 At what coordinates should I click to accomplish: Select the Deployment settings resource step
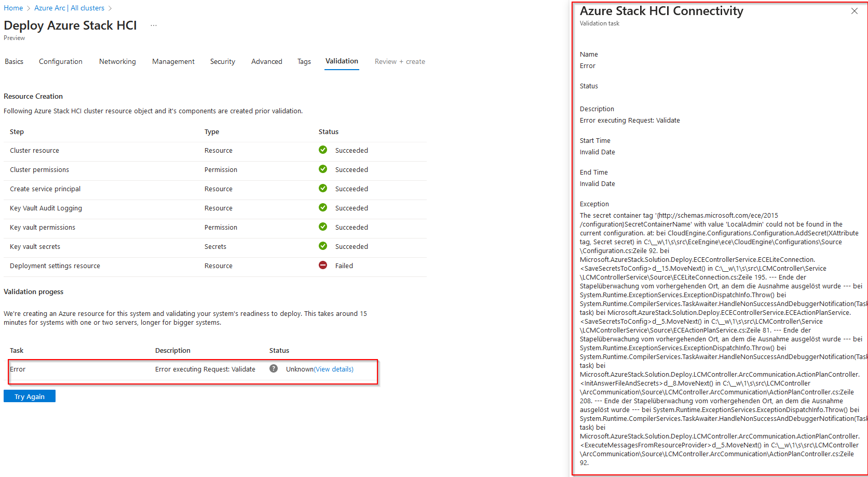tap(55, 266)
